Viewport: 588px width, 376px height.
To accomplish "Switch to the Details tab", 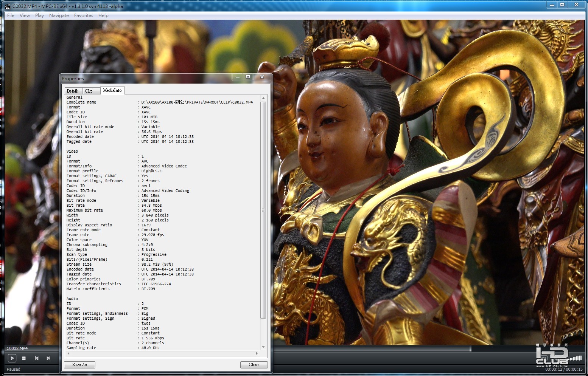I will (73, 91).
